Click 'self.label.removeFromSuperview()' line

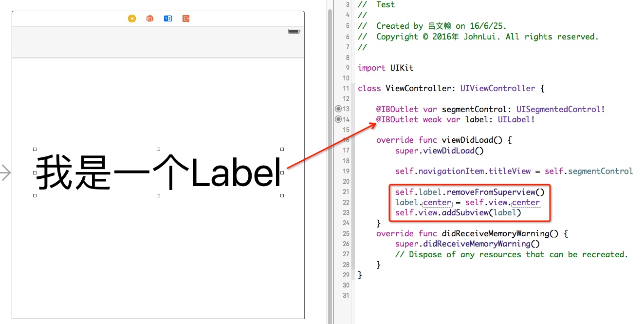click(470, 192)
